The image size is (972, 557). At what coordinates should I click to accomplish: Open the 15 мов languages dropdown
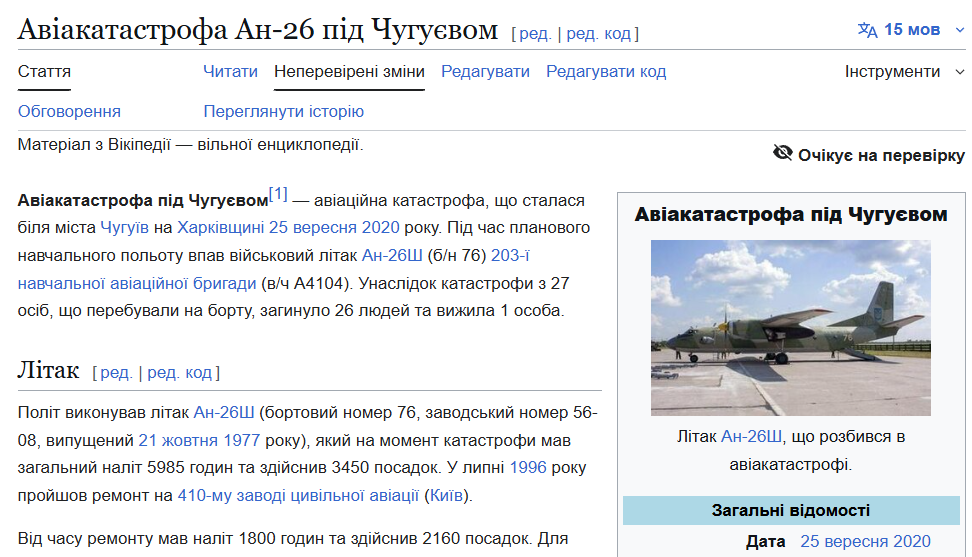[x=911, y=30]
